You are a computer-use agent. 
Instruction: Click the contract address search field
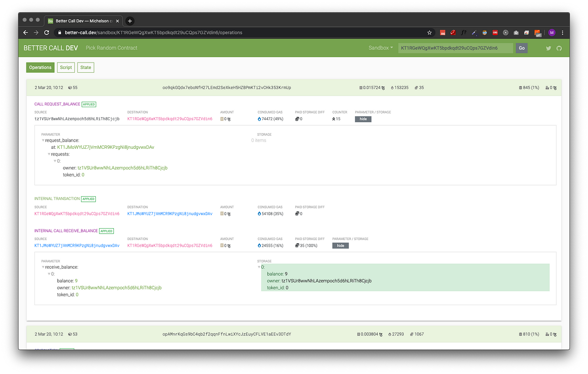coord(455,48)
